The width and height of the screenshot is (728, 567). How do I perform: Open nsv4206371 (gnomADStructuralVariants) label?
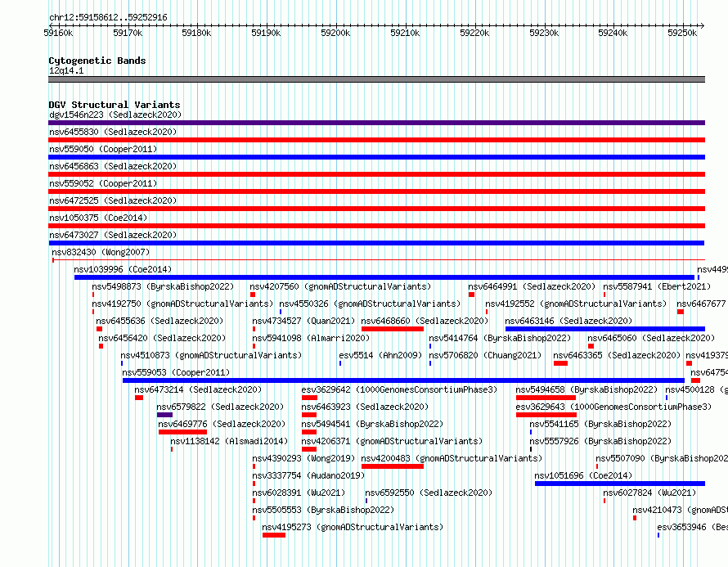coord(392,441)
